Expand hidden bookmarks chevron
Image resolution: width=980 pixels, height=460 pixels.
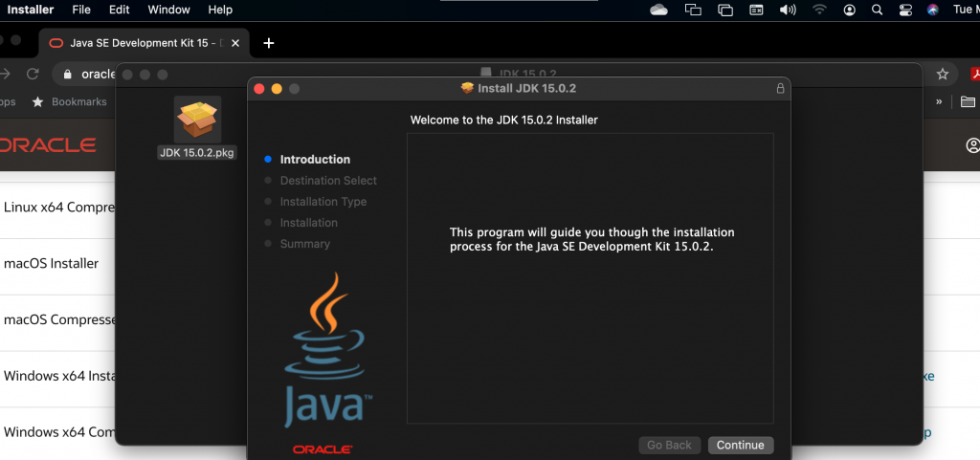[939, 101]
